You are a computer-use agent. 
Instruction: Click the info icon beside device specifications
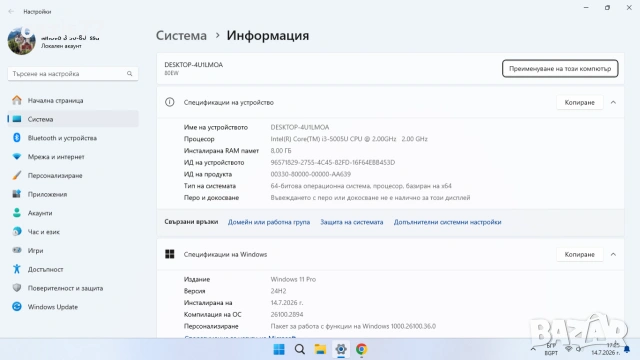(x=169, y=102)
